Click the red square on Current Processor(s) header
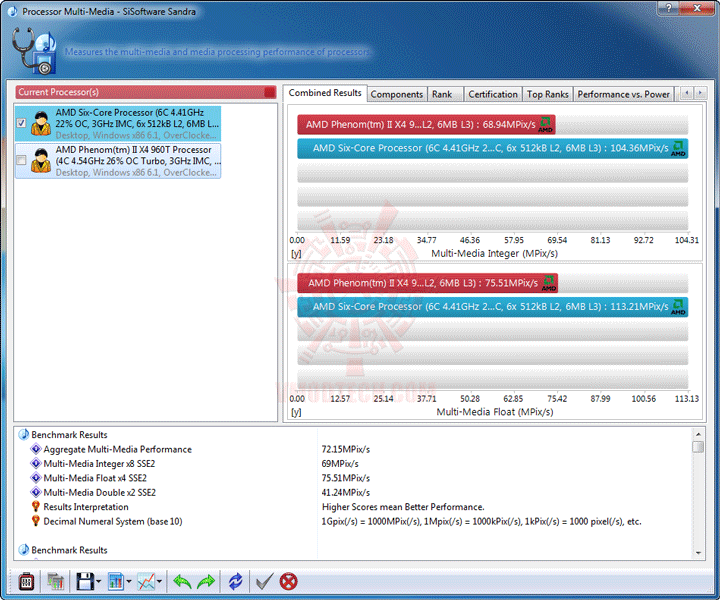Image resolution: width=720 pixels, height=600 pixels. tap(270, 92)
